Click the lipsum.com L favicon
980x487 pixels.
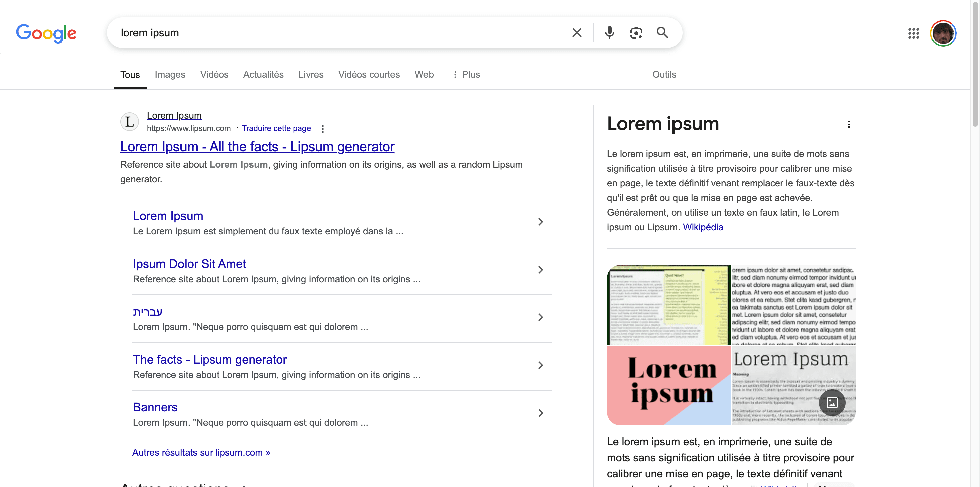129,122
